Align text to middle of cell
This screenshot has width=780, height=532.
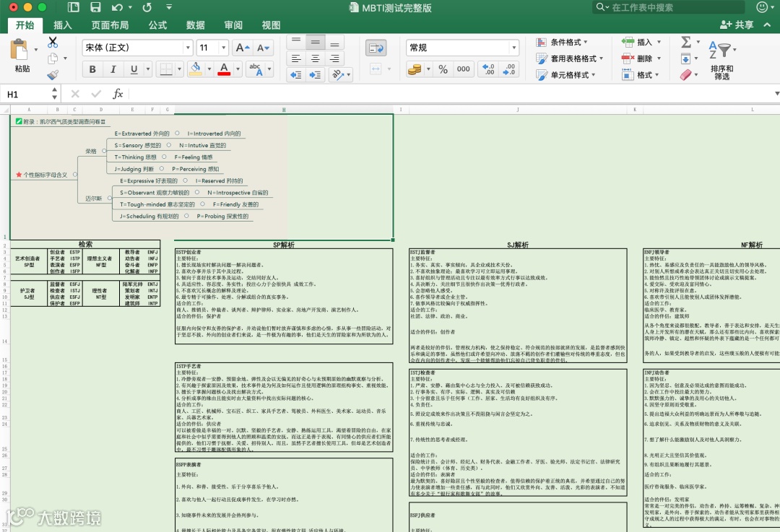pos(316,42)
